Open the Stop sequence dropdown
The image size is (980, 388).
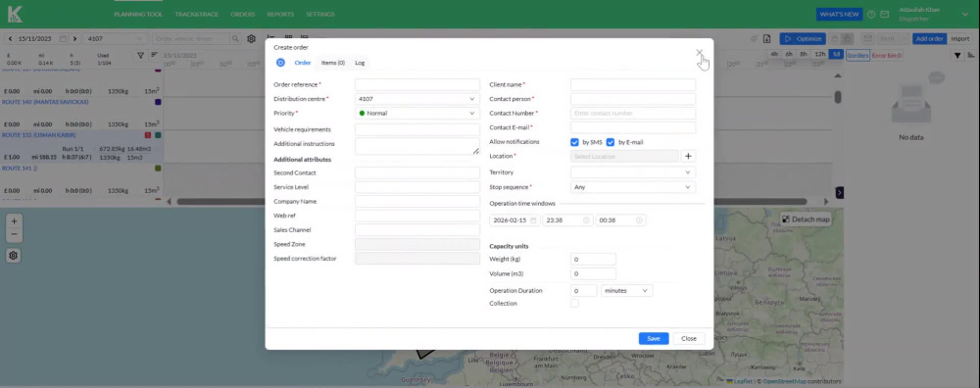632,187
